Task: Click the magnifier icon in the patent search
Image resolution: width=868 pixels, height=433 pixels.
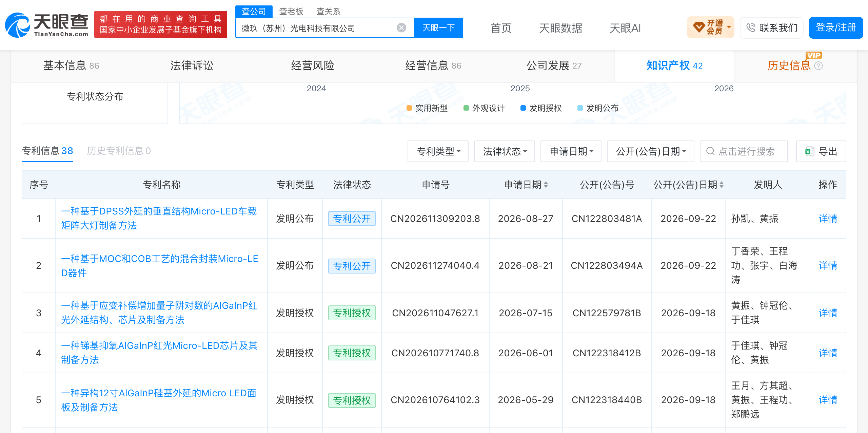Action: coord(710,151)
